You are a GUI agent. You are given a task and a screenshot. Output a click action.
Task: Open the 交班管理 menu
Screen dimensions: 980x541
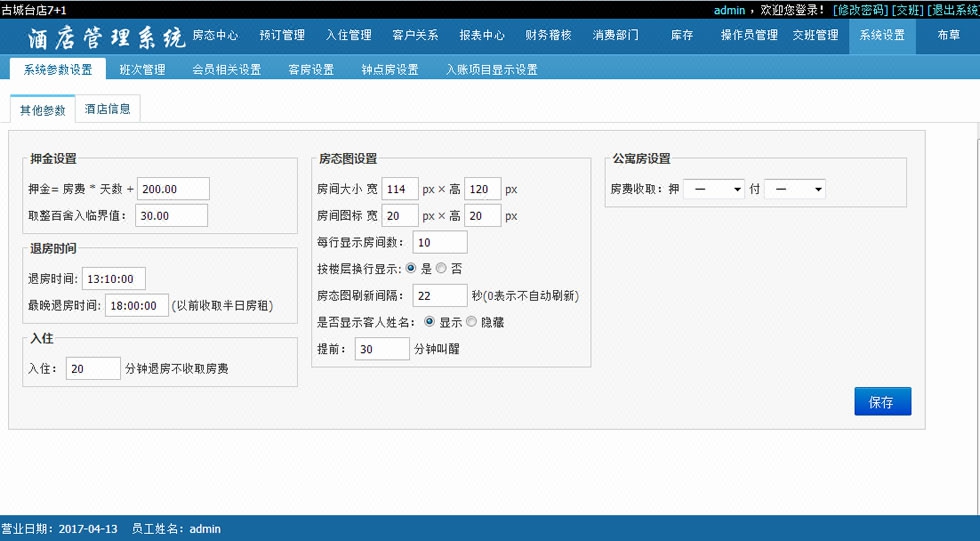click(816, 36)
